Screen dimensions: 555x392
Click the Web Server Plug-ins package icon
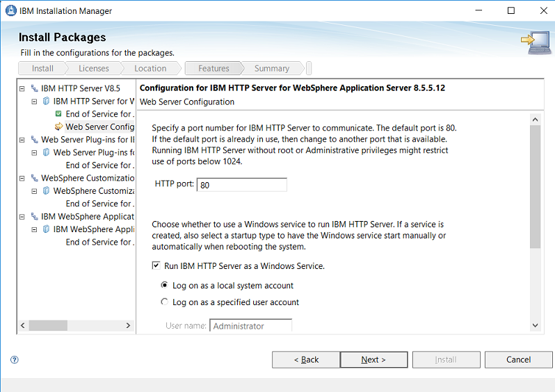[46, 152]
